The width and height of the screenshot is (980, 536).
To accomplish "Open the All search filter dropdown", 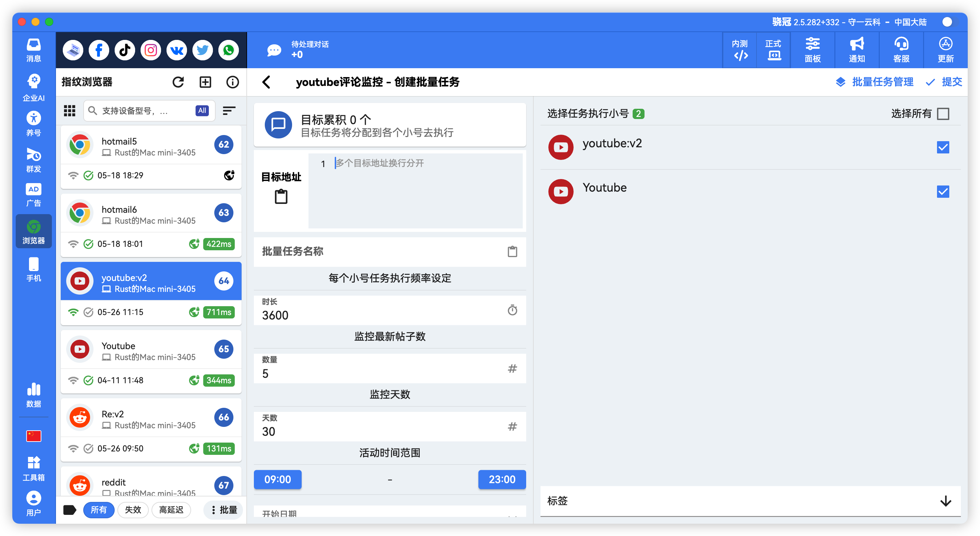I will [202, 110].
